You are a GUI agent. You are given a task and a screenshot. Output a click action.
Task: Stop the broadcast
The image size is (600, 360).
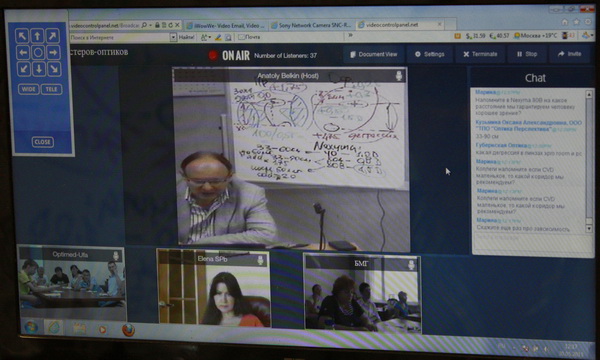tap(527, 54)
